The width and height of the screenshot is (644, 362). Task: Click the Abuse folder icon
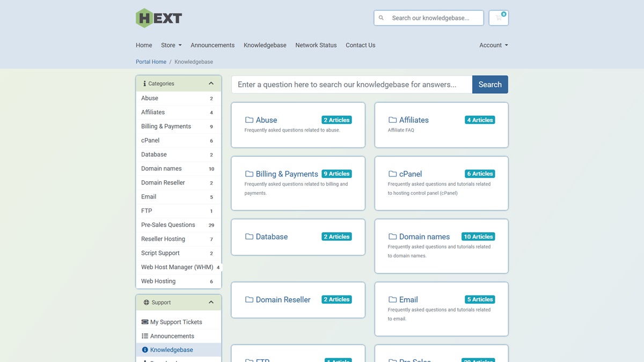point(249,120)
